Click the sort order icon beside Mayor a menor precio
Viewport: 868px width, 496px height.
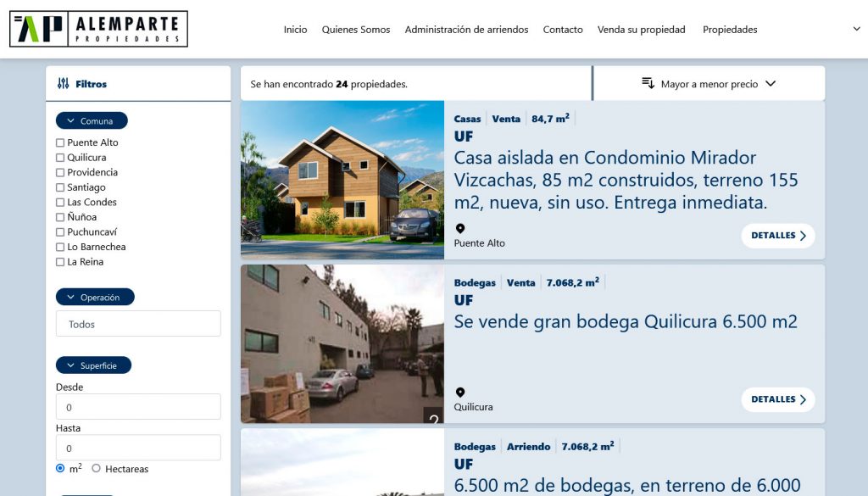(648, 83)
